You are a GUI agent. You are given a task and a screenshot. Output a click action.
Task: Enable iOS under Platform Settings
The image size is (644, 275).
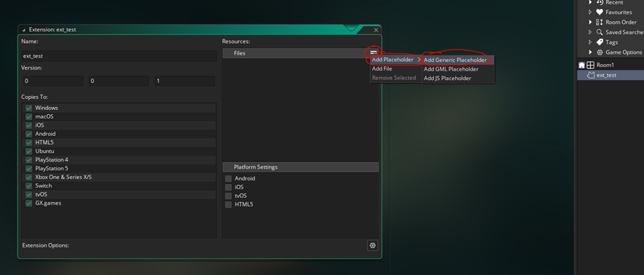tap(228, 188)
